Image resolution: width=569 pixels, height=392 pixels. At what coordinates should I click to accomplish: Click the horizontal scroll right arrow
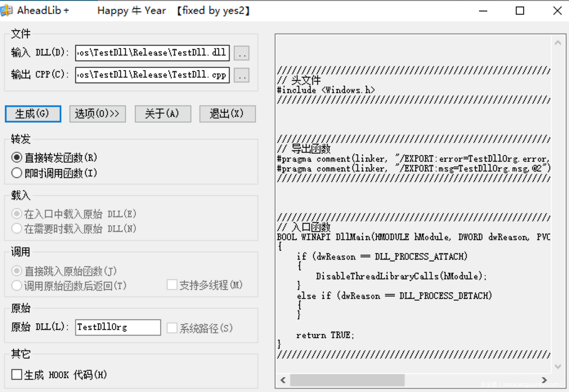pos(544,380)
